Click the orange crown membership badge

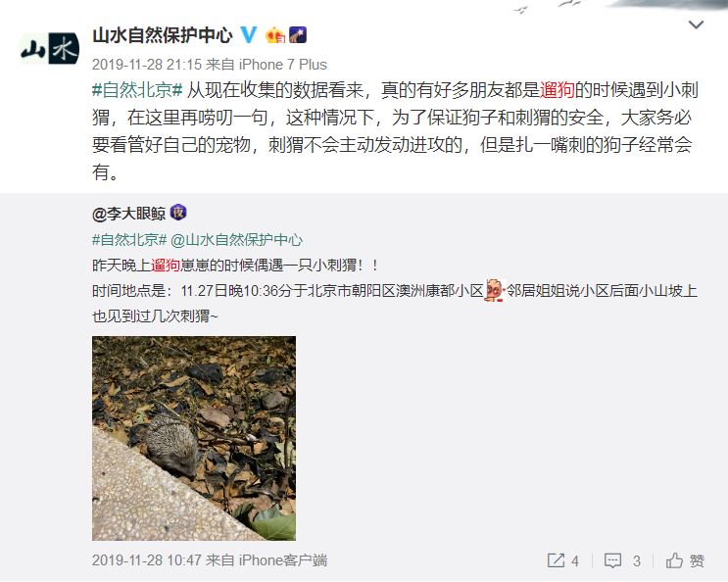click(275, 35)
